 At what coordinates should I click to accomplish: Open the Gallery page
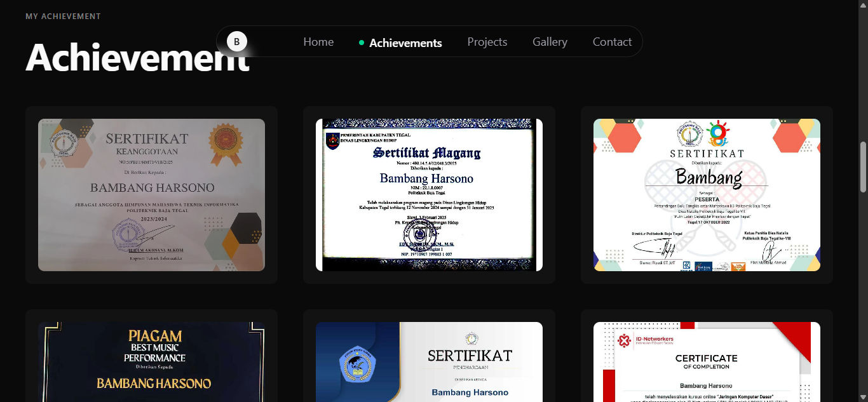pos(550,42)
